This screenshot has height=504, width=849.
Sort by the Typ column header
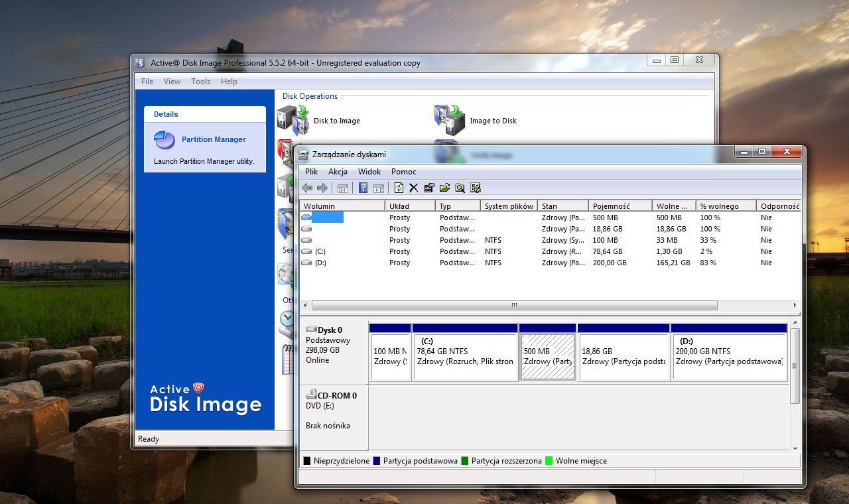[x=458, y=206]
